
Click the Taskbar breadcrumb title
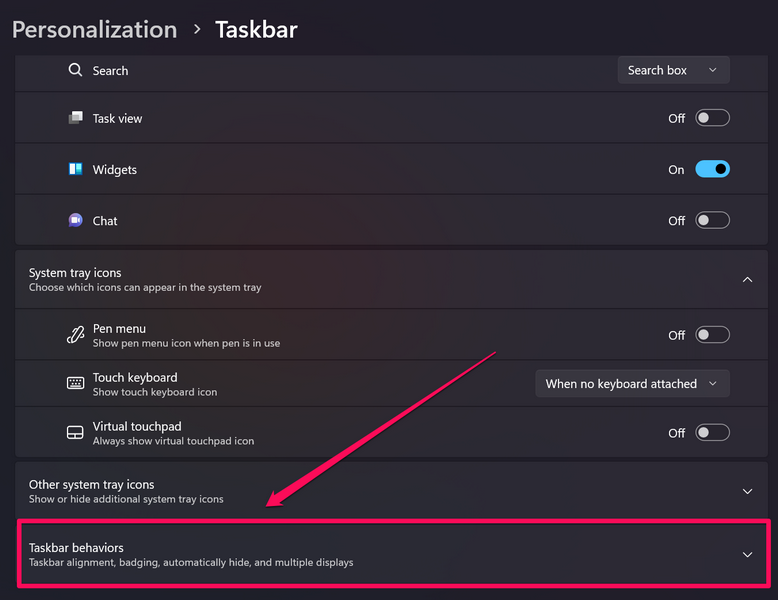(x=256, y=29)
